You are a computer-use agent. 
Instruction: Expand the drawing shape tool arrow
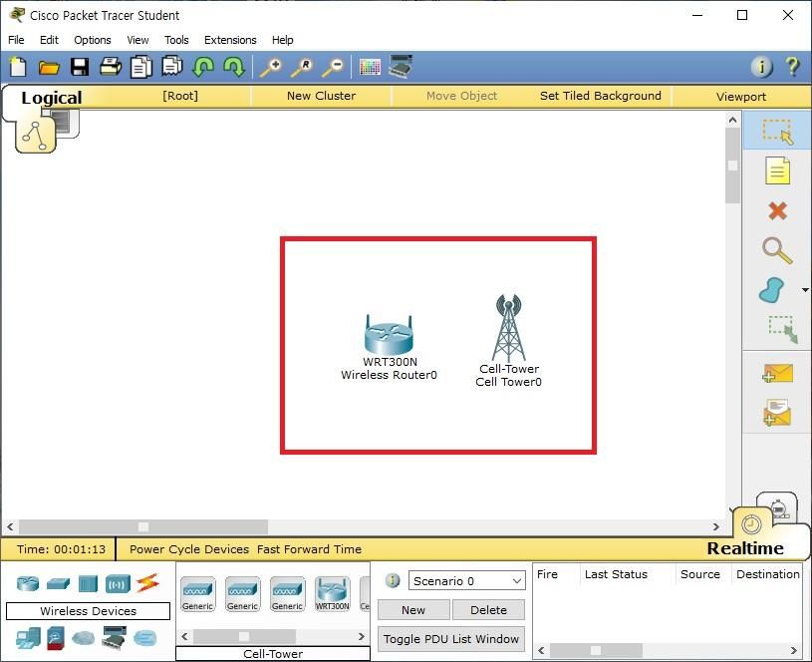point(804,291)
